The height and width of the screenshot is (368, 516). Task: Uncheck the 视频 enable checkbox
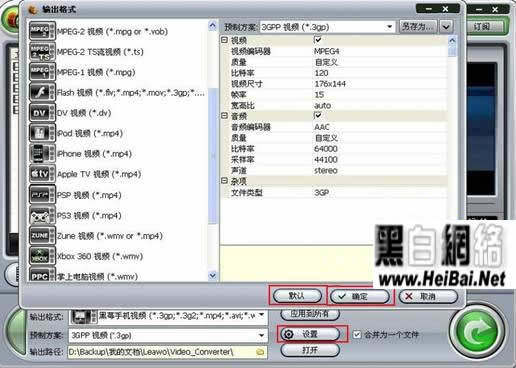(x=318, y=40)
